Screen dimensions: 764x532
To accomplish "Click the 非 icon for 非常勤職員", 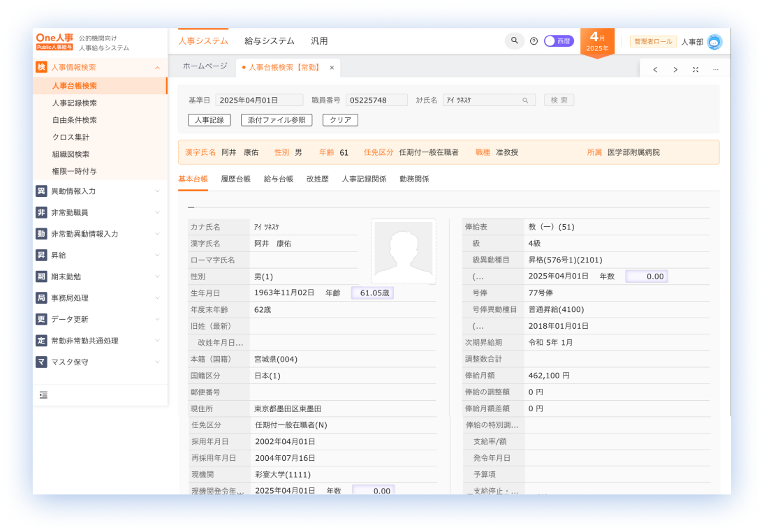I will coord(41,212).
